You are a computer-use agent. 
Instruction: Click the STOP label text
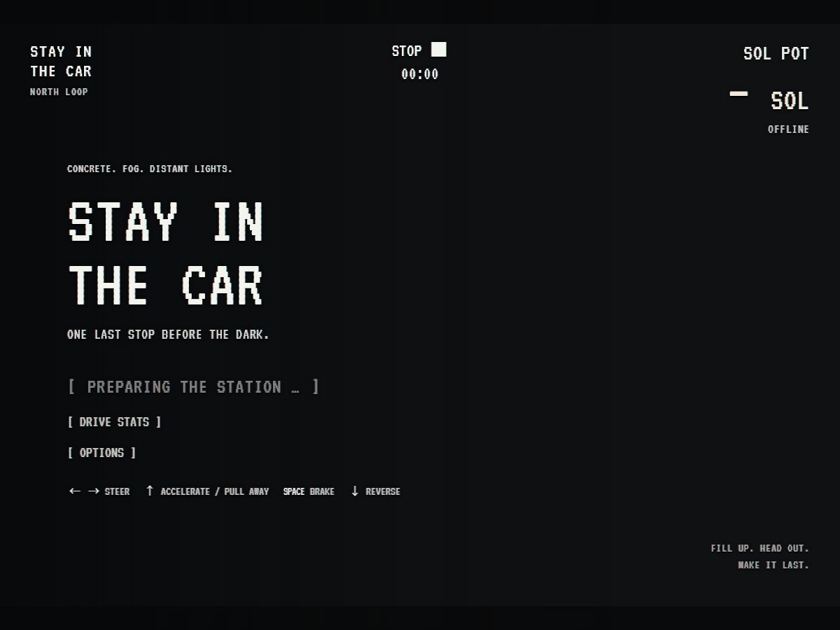pos(407,51)
